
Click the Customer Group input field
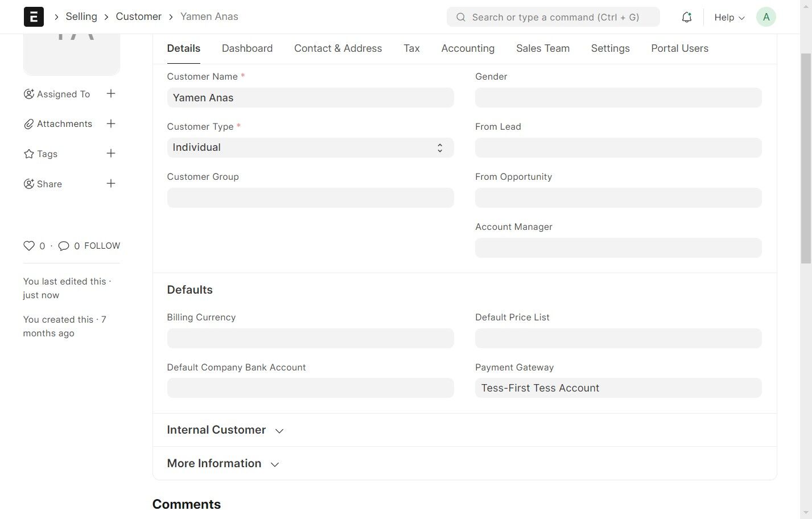[x=310, y=198]
